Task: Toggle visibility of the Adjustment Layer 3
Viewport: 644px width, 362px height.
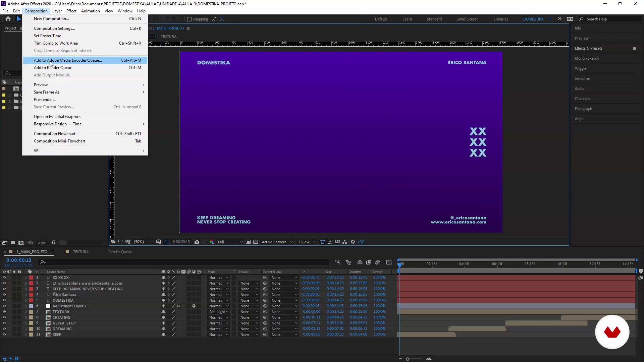Action: tap(4, 306)
